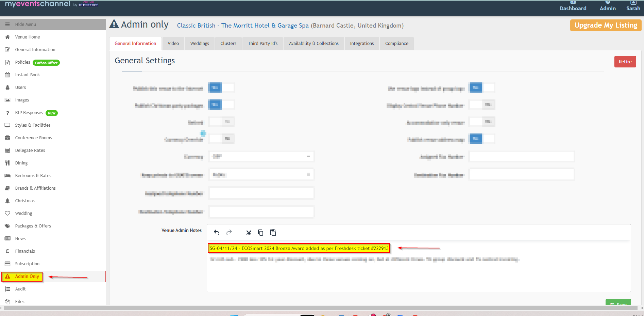Open the currency dropdown showing GBP
Screen dimensions: 644x316
[261, 156]
